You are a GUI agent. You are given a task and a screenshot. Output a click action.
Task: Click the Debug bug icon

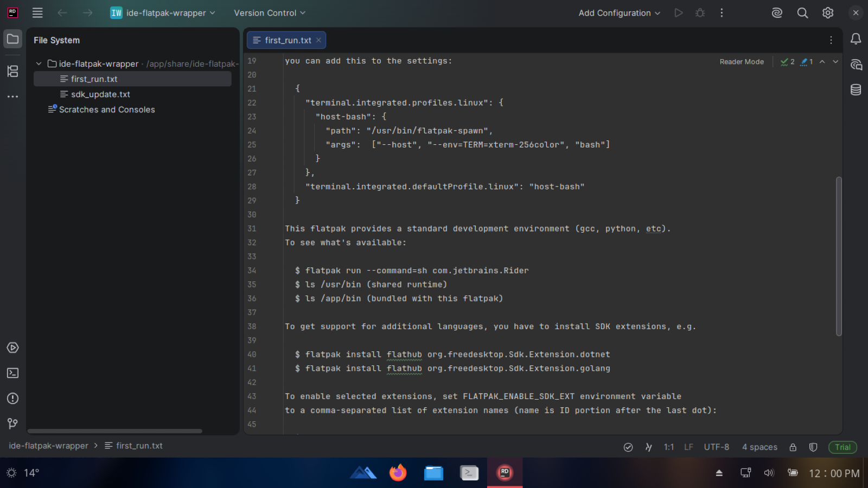700,12
